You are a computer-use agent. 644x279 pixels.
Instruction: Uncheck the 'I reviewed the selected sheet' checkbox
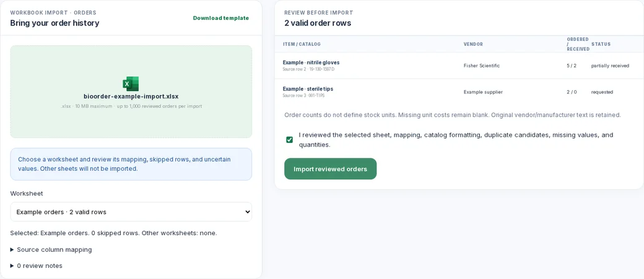coord(290,140)
